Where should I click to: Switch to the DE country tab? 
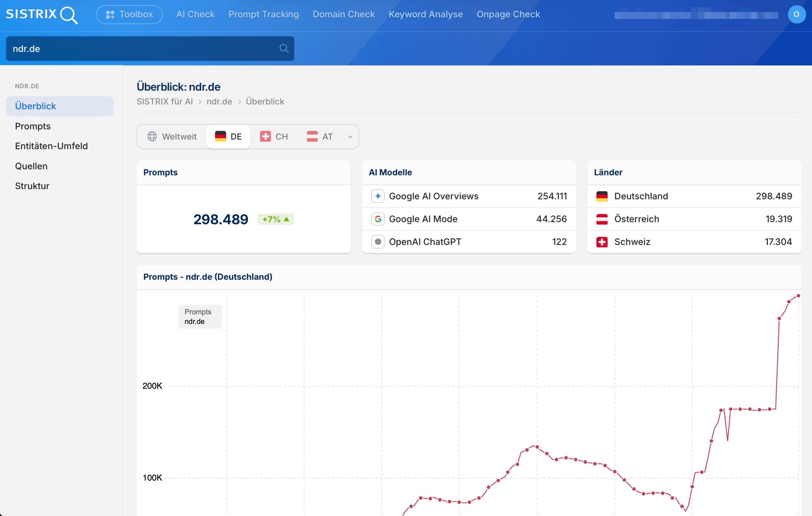pos(228,137)
